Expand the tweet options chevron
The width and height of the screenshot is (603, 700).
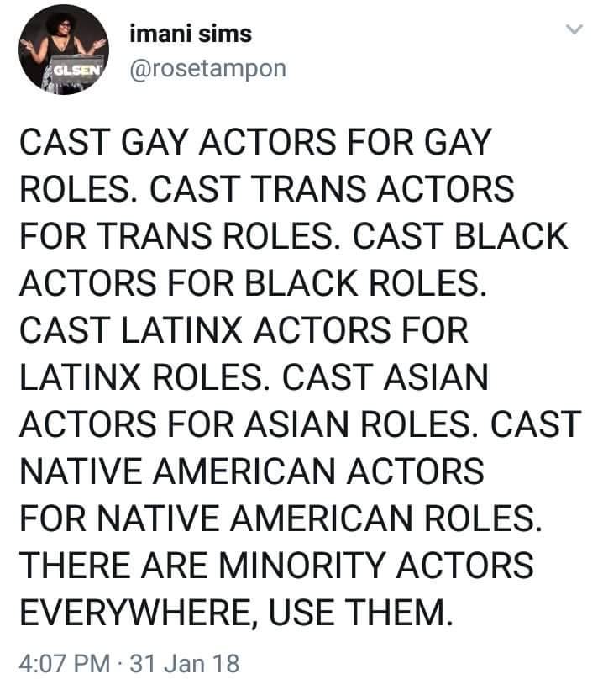point(574,29)
